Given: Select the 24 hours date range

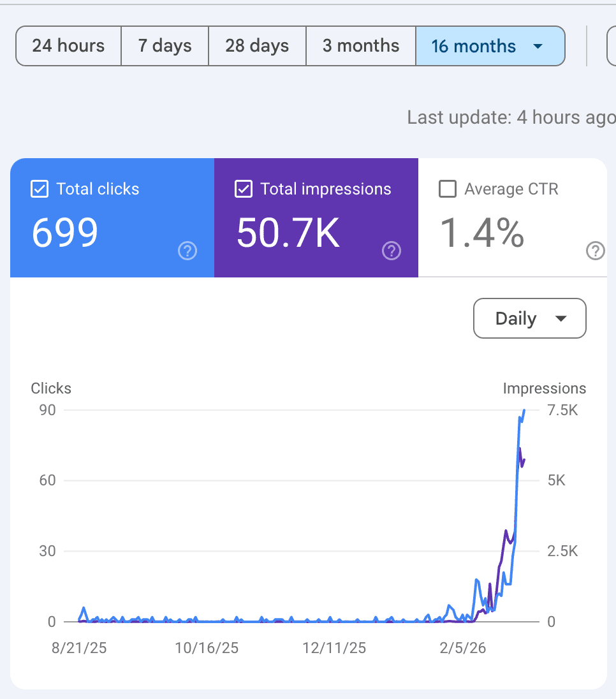Looking at the screenshot, I should tap(68, 45).
